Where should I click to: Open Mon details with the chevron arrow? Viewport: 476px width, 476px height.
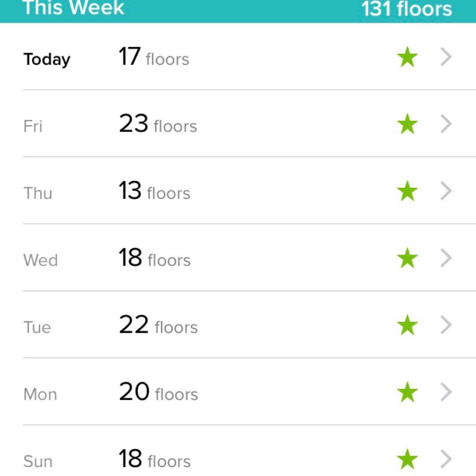[x=446, y=393]
